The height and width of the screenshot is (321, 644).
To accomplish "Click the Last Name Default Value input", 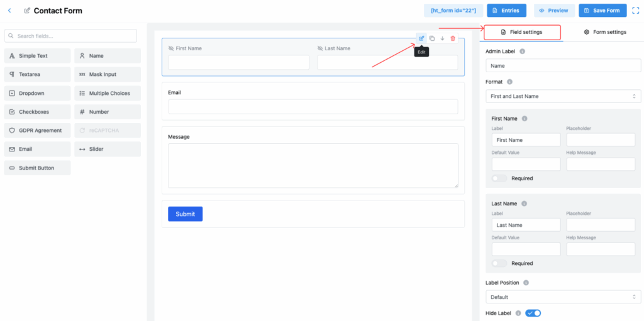I will pos(526,249).
